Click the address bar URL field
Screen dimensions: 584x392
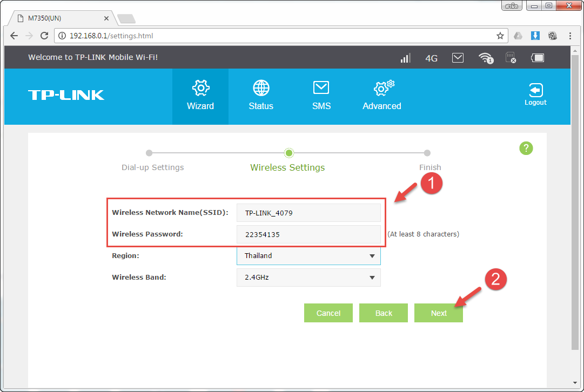pos(281,36)
